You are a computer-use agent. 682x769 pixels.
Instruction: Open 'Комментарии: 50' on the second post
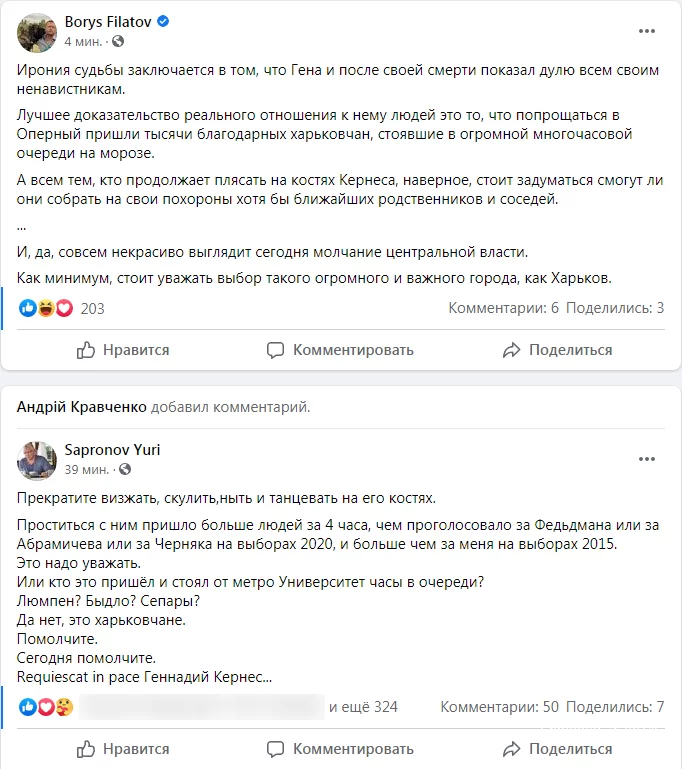coord(499,707)
